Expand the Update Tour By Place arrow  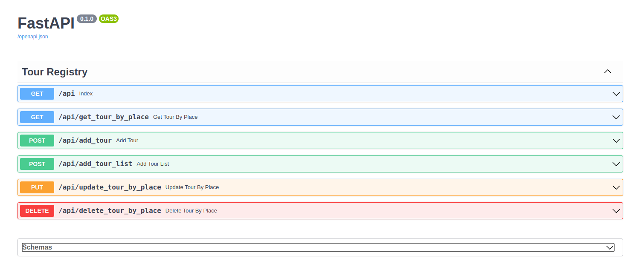tap(616, 187)
